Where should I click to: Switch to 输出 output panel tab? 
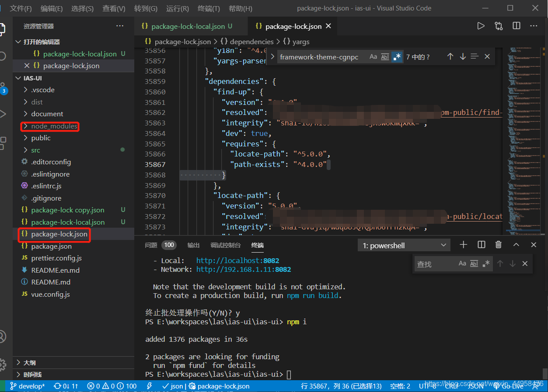[x=193, y=245]
